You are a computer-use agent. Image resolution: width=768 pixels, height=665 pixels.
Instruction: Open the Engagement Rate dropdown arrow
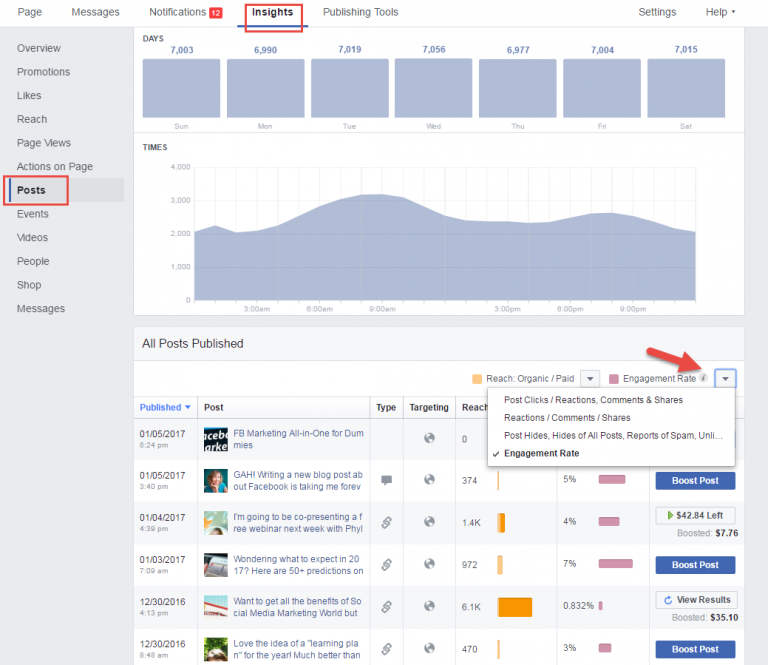click(x=725, y=379)
